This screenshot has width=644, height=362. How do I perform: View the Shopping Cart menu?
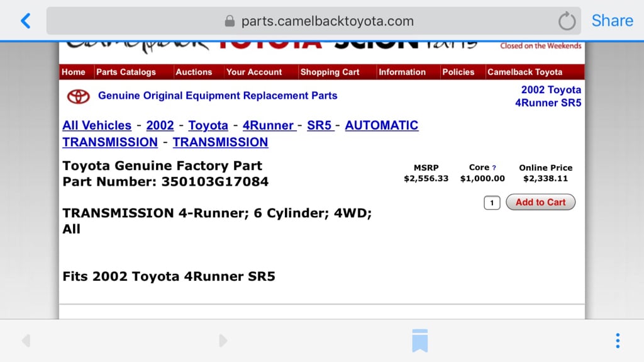click(330, 72)
